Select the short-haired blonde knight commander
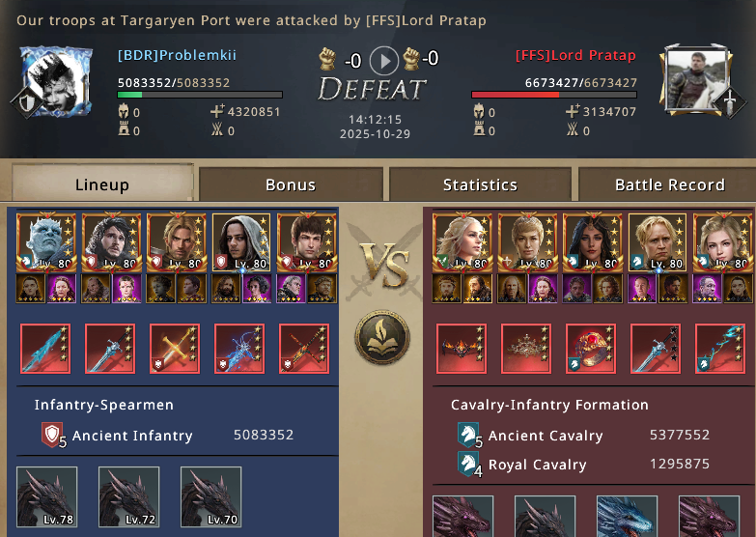756x537 pixels. 658,242
